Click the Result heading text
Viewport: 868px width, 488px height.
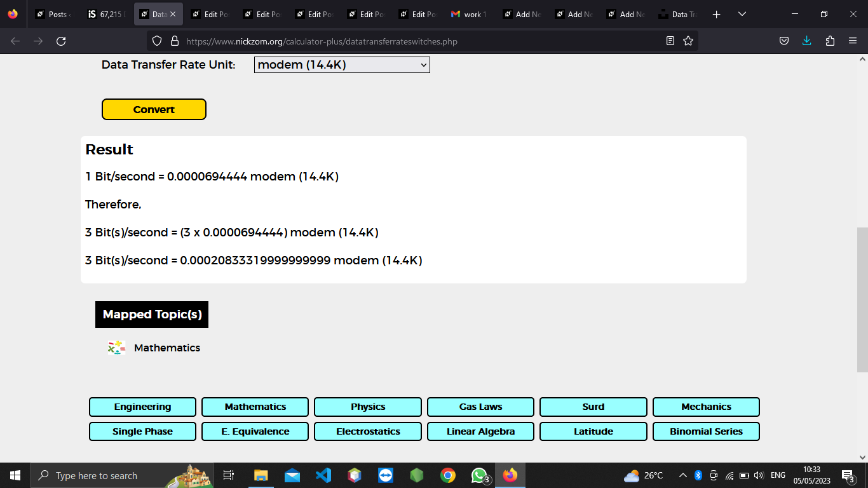[109, 149]
